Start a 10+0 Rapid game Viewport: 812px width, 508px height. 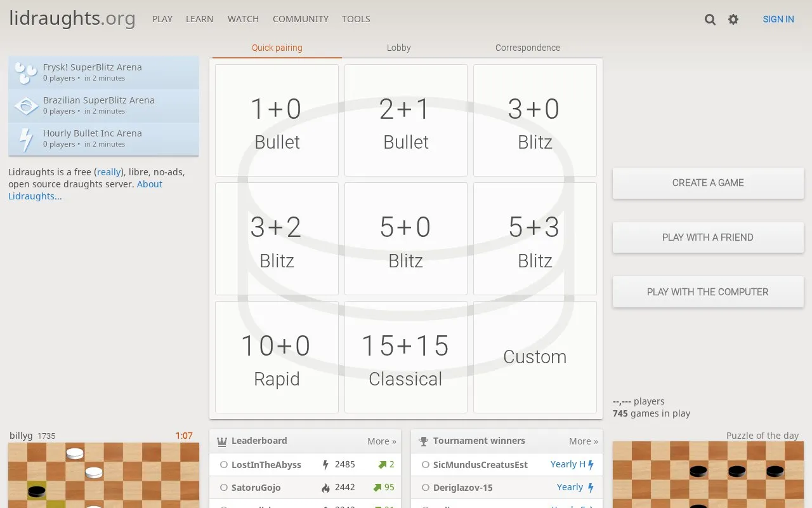(x=277, y=358)
